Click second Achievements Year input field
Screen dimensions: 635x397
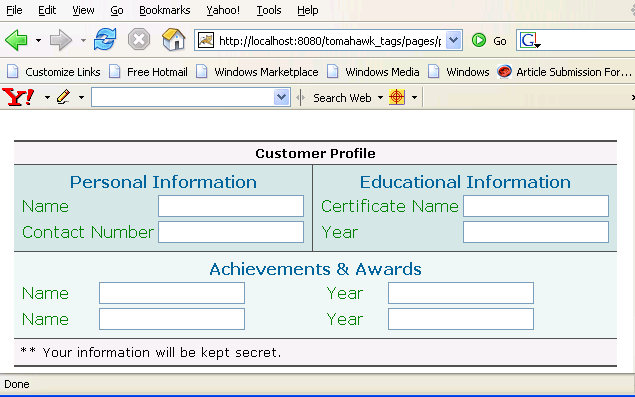pos(461,319)
